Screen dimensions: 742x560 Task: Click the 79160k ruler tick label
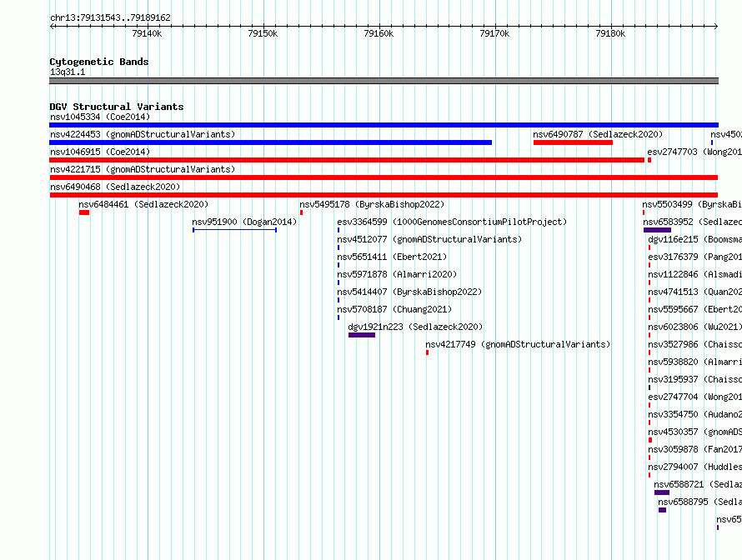pos(379,33)
